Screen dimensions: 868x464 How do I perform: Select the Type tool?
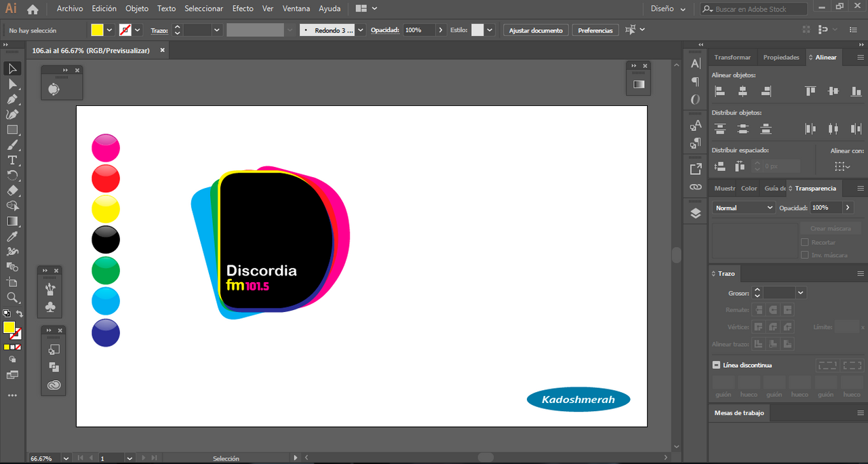pos(12,160)
